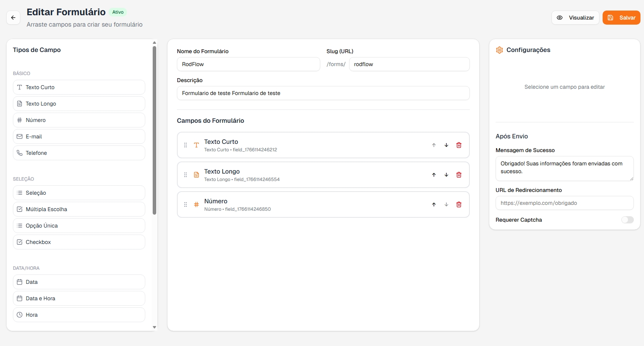The height and width of the screenshot is (346, 644).
Task: Move Texto Curto field down
Action: tap(446, 145)
